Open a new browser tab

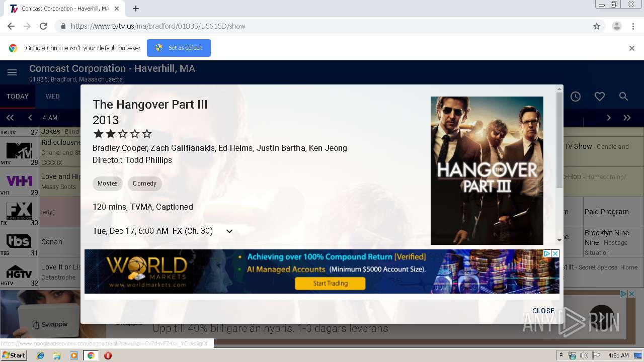[x=136, y=9]
